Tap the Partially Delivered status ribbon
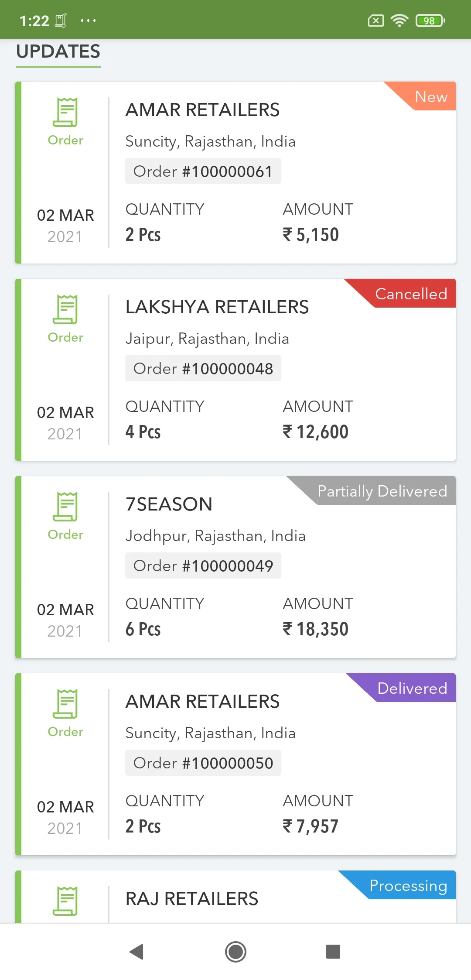Viewport: 471px width, 980px height. [382, 491]
